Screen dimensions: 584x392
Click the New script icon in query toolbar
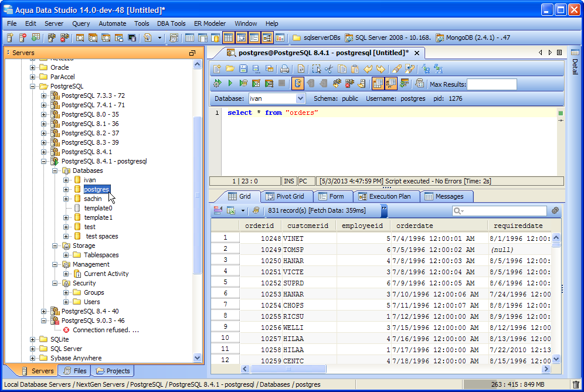pyautogui.click(x=218, y=69)
